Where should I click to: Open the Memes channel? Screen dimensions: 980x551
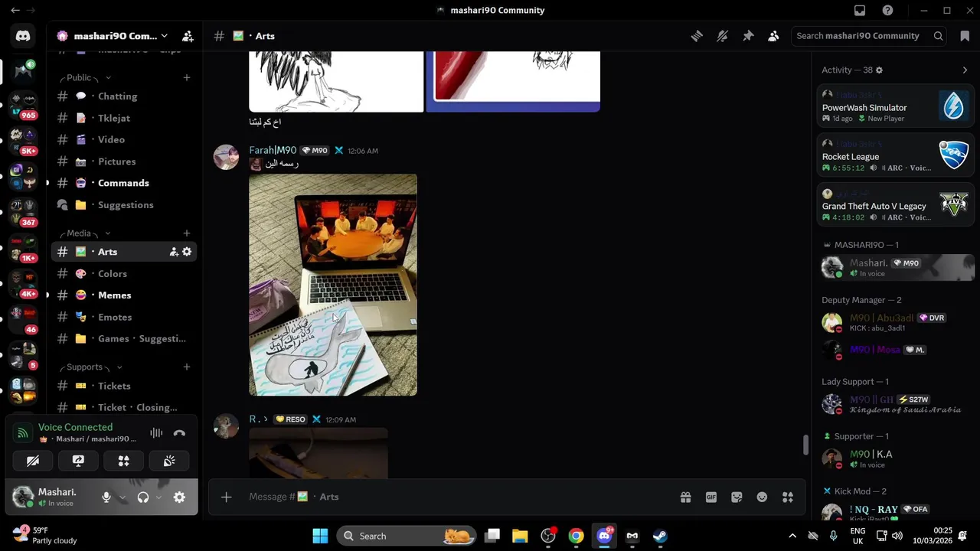coord(124,295)
